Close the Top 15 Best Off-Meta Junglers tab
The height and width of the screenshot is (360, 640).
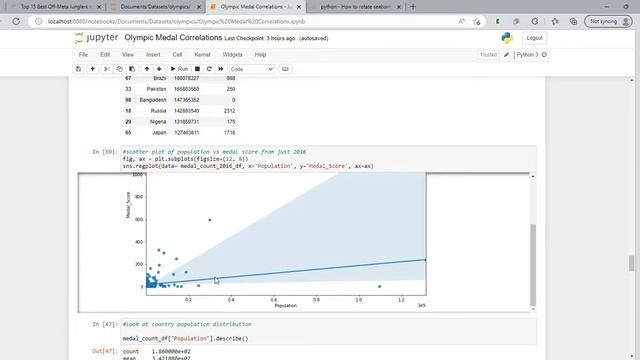coord(99,7)
